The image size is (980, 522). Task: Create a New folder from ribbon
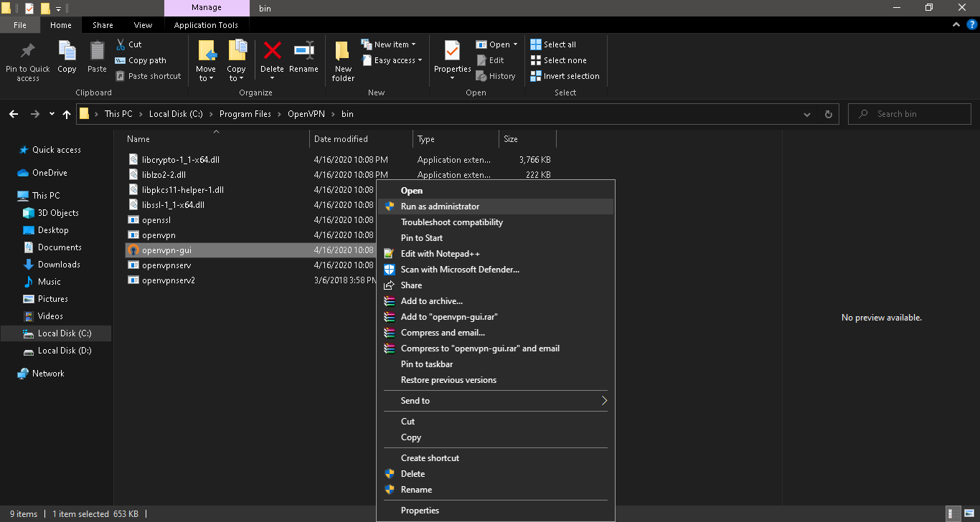343,60
